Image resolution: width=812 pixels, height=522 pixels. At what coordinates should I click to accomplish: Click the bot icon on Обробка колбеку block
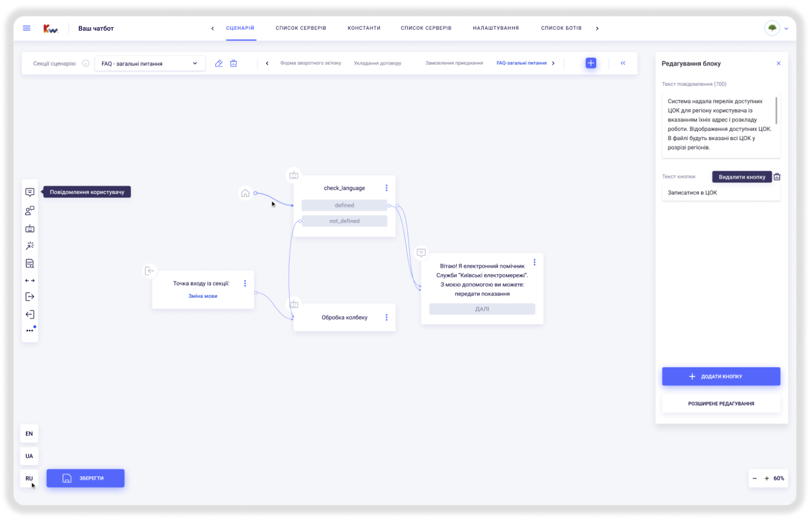(x=294, y=305)
